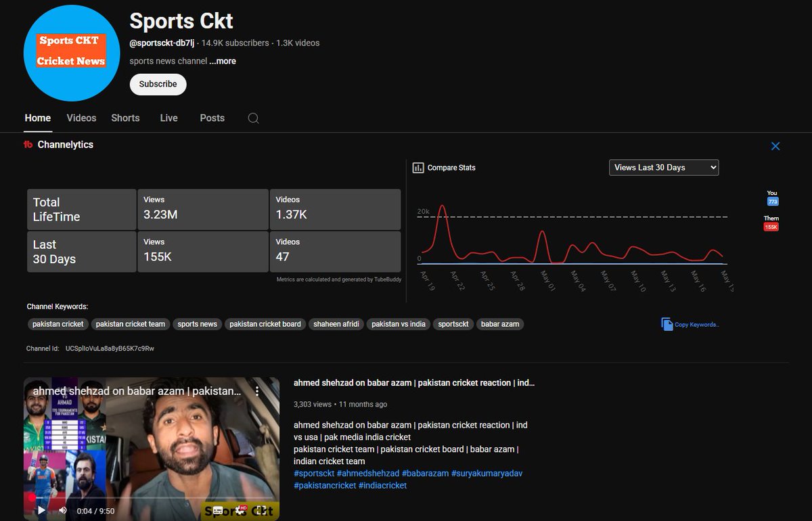This screenshot has width=812, height=521.
Task: Play the featured video
Action: click(41, 510)
